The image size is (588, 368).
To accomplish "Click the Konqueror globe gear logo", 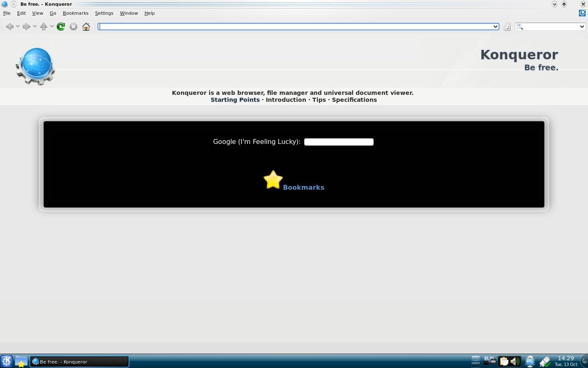I will pos(36,66).
